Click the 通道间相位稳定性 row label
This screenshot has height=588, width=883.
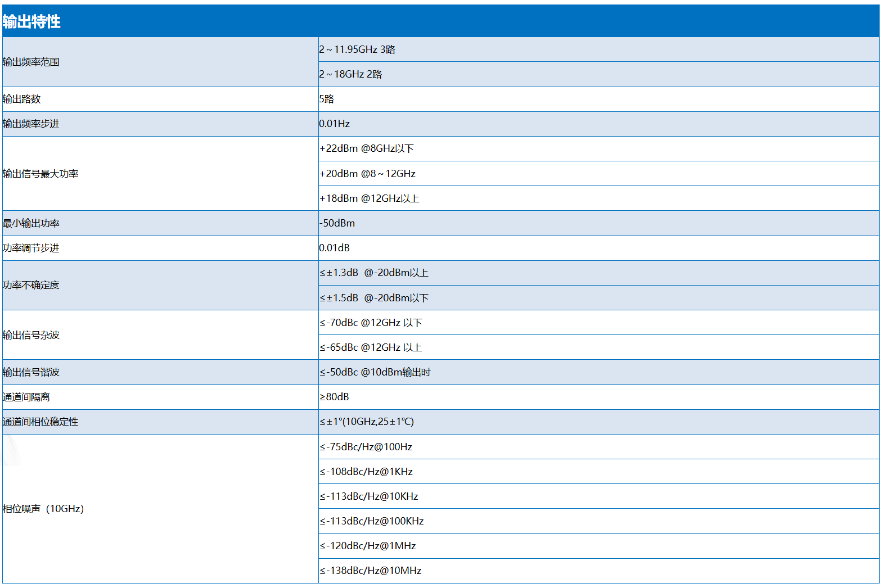click(40, 422)
